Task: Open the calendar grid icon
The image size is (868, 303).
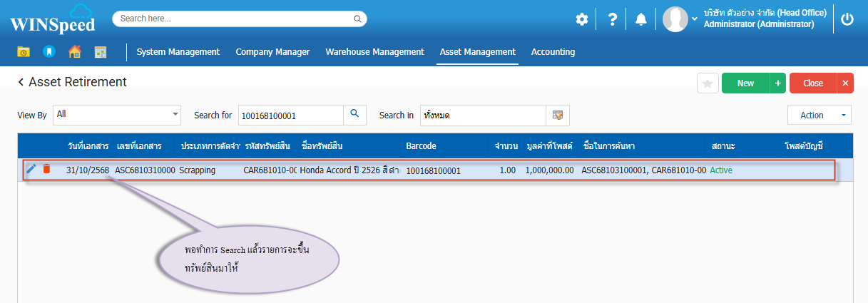Action: click(101, 51)
